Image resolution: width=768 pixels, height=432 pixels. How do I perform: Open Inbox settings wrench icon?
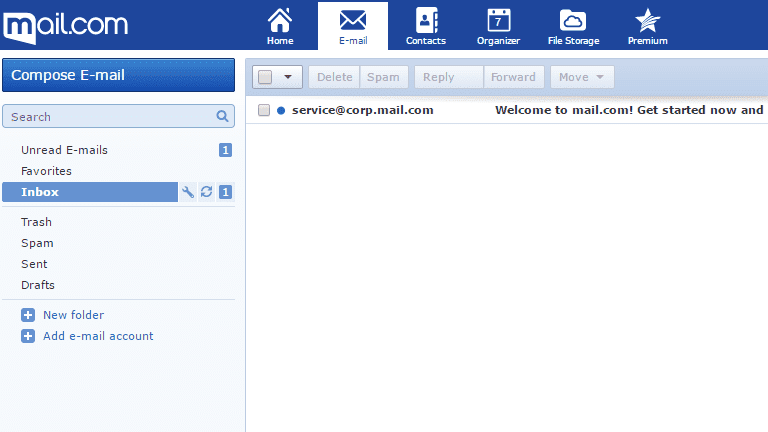click(188, 192)
